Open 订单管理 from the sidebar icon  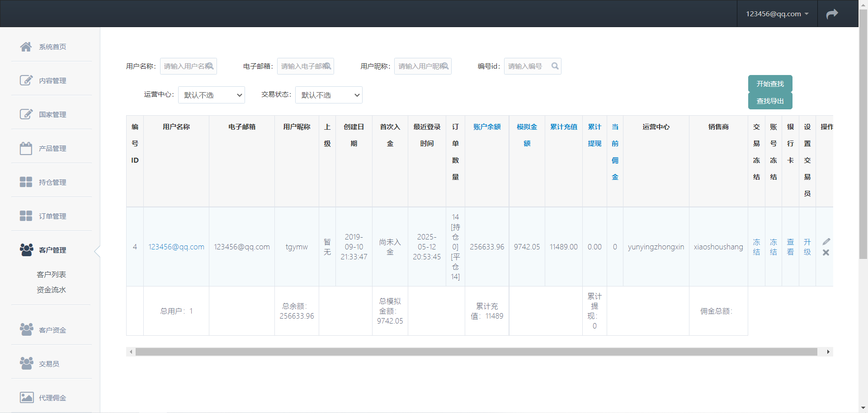(26, 216)
